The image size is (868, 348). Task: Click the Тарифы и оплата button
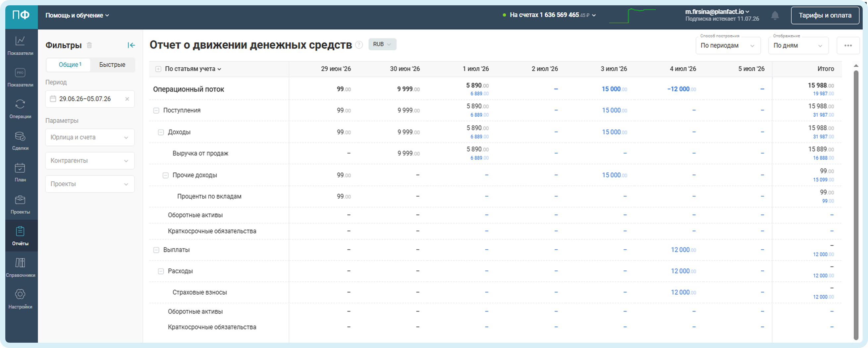point(825,16)
